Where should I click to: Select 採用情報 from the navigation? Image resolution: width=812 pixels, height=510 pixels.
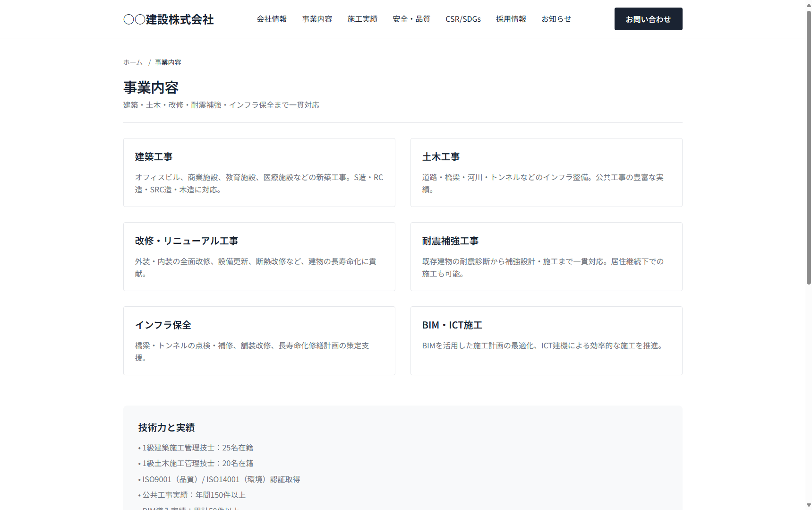[x=511, y=19]
